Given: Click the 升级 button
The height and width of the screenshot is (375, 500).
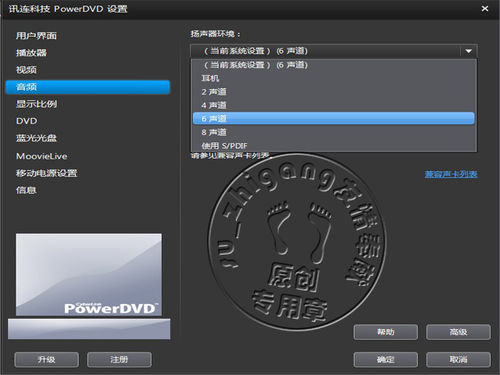Looking at the screenshot, I should coord(47,360).
